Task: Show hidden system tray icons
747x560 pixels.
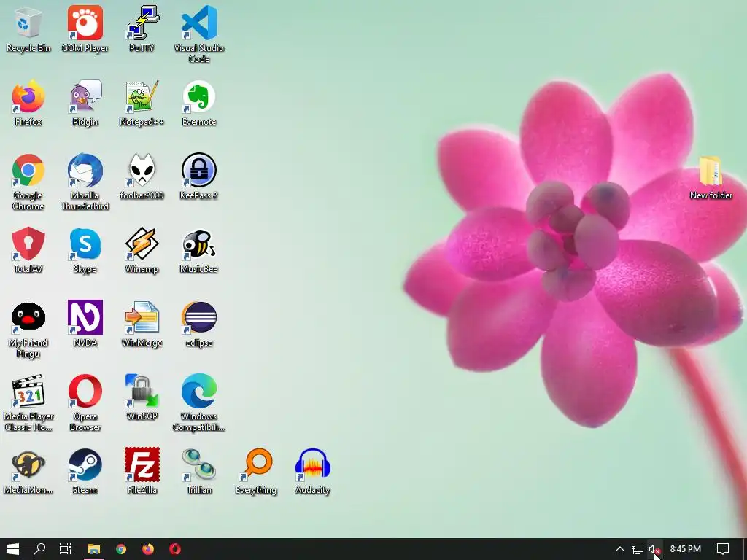Action: (620, 549)
